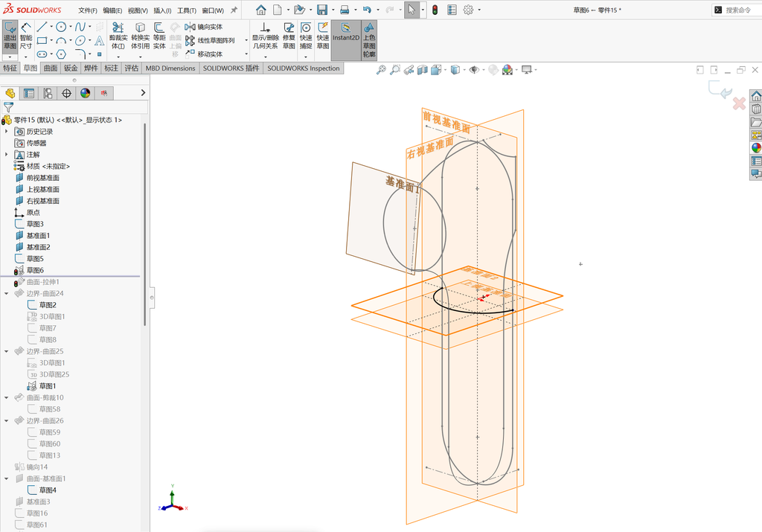Image resolution: width=762 pixels, height=532 pixels.
Task: Select the Corner Rectangle tool
Action: click(x=42, y=40)
